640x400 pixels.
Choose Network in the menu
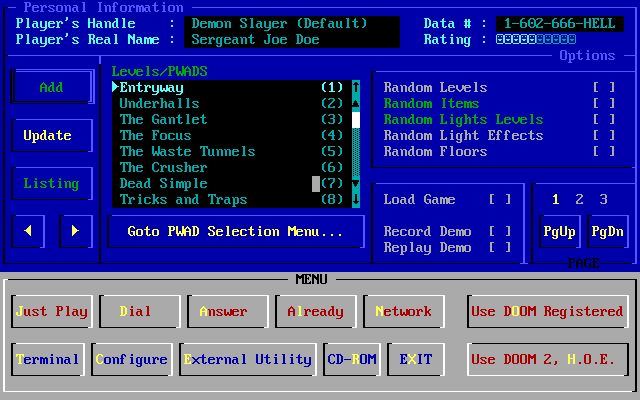(x=404, y=311)
